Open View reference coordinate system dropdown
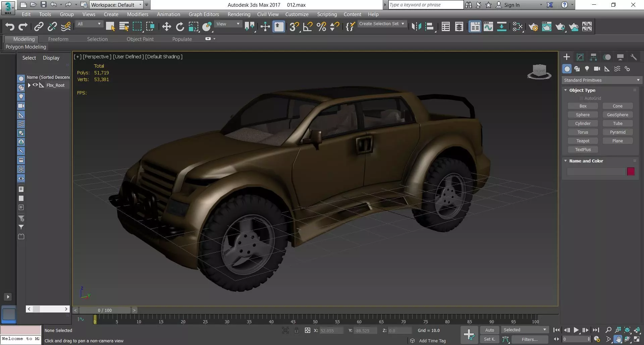This screenshot has width=644, height=345. [x=228, y=24]
